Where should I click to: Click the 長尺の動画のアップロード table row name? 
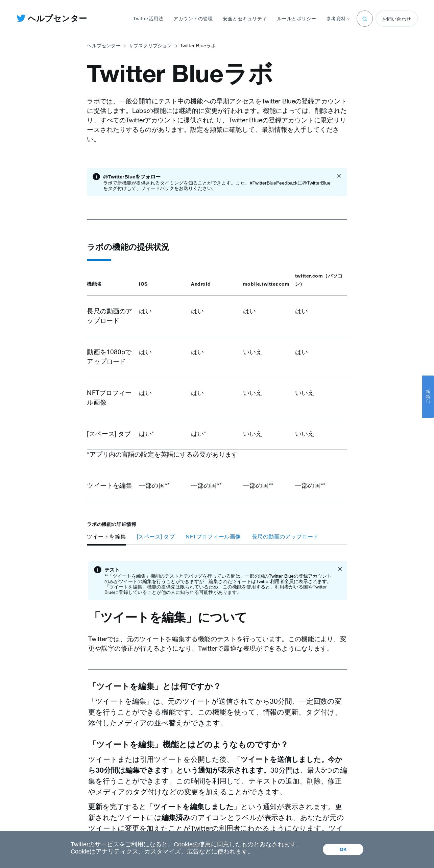pos(110,316)
